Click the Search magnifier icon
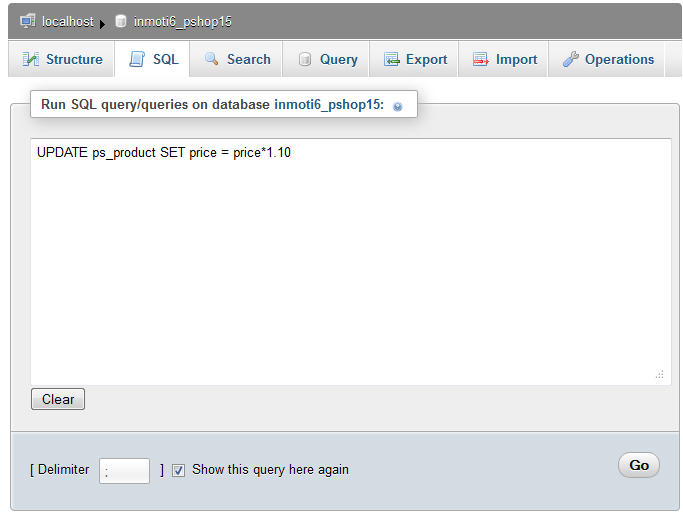This screenshot has height=516, width=683. coord(212,59)
